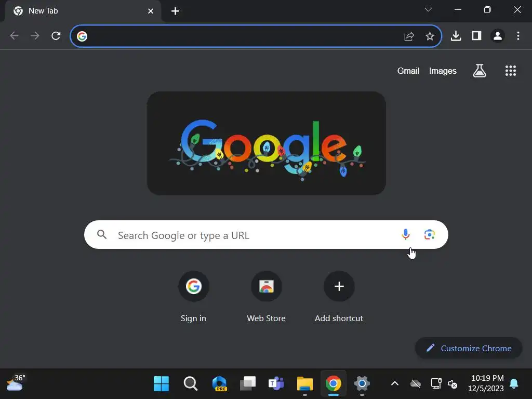Select the New Tab tab
Viewport: 532px width, 399px height.
pos(83,11)
